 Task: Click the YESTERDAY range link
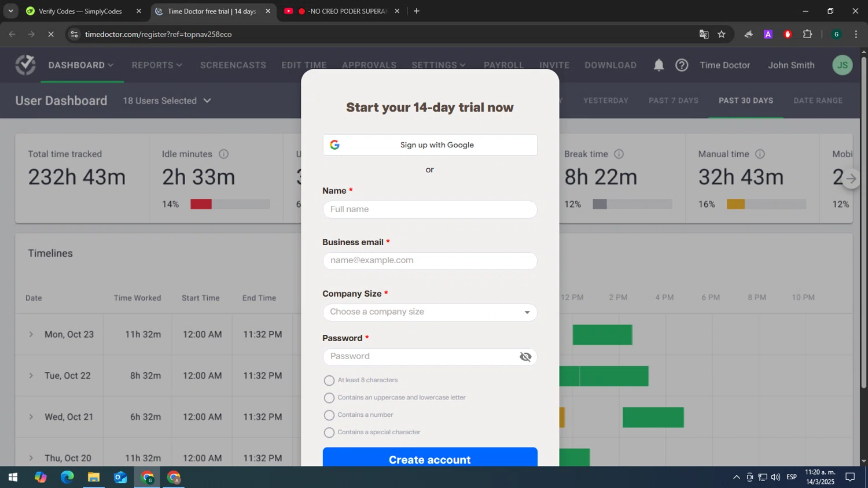pyautogui.click(x=605, y=101)
